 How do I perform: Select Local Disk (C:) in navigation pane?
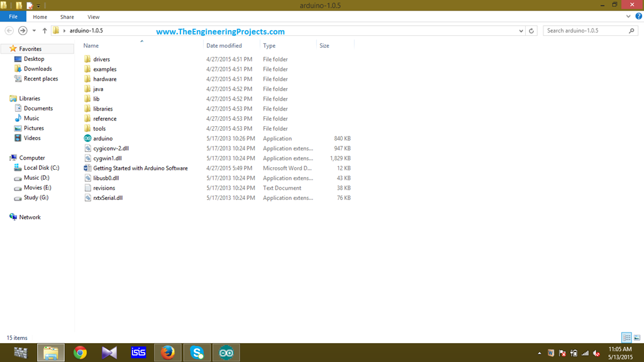point(42,168)
